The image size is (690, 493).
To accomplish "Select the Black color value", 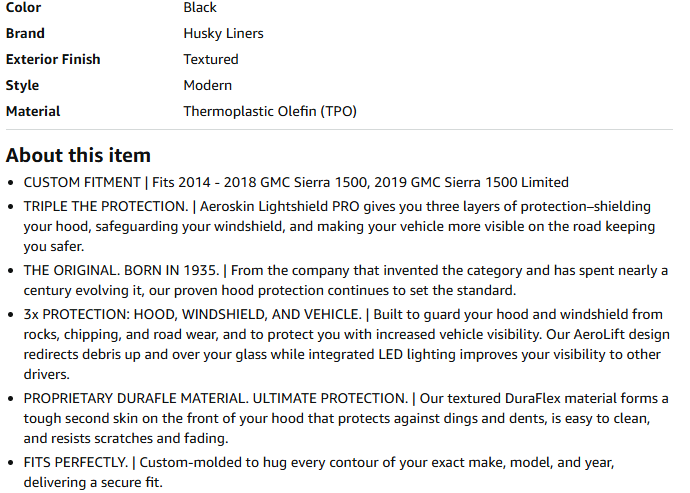I will (200, 7).
